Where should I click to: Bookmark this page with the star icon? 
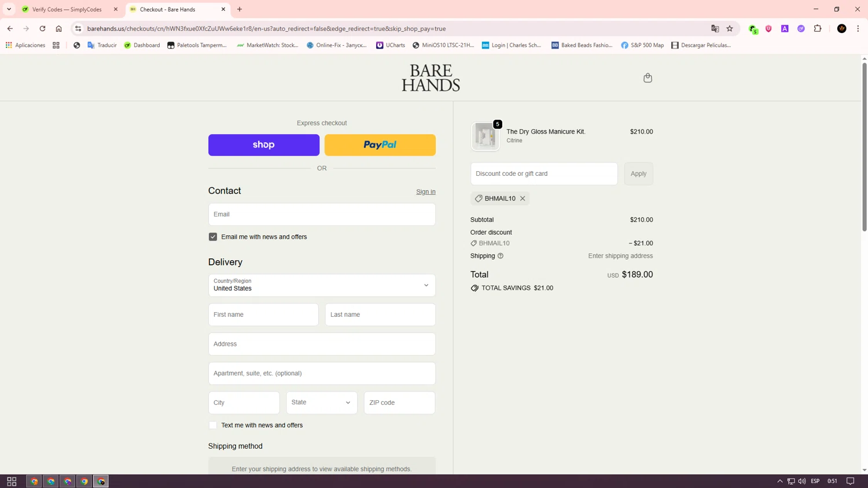tap(730, 28)
